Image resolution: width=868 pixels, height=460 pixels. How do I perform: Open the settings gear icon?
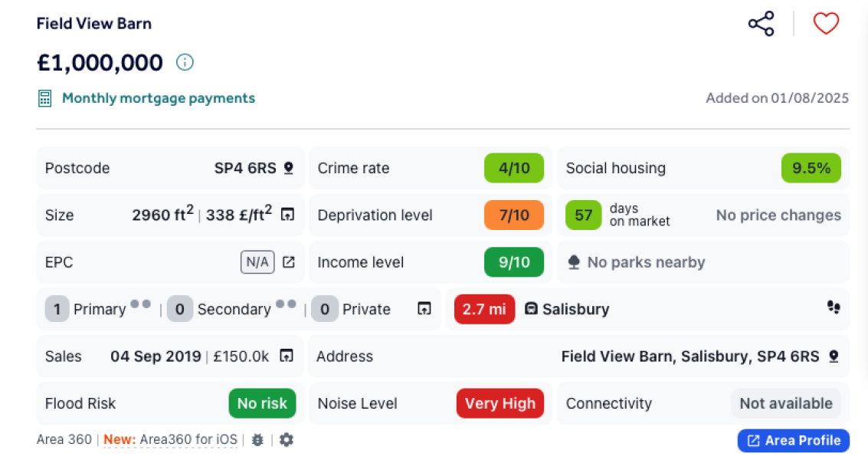pyautogui.click(x=287, y=440)
